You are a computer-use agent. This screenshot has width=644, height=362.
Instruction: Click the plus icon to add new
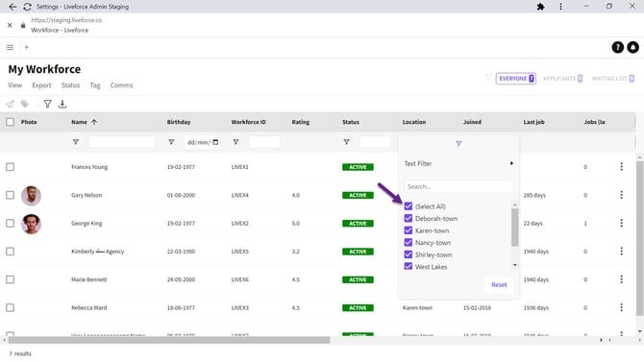tap(26, 47)
